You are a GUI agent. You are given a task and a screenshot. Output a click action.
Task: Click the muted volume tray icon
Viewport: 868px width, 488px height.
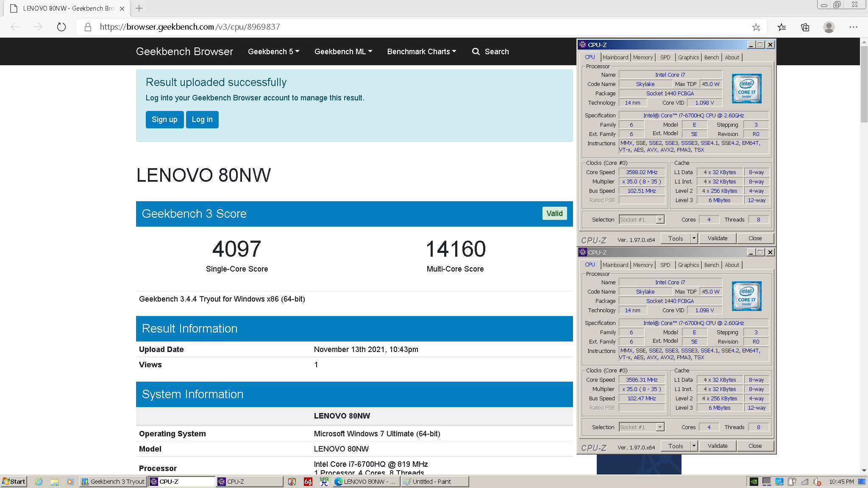pos(818,482)
